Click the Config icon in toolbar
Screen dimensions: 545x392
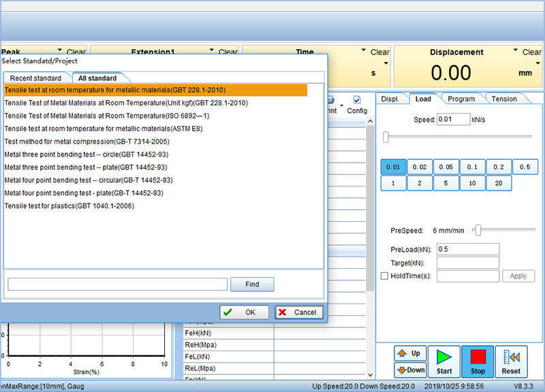[x=357, y=105]
